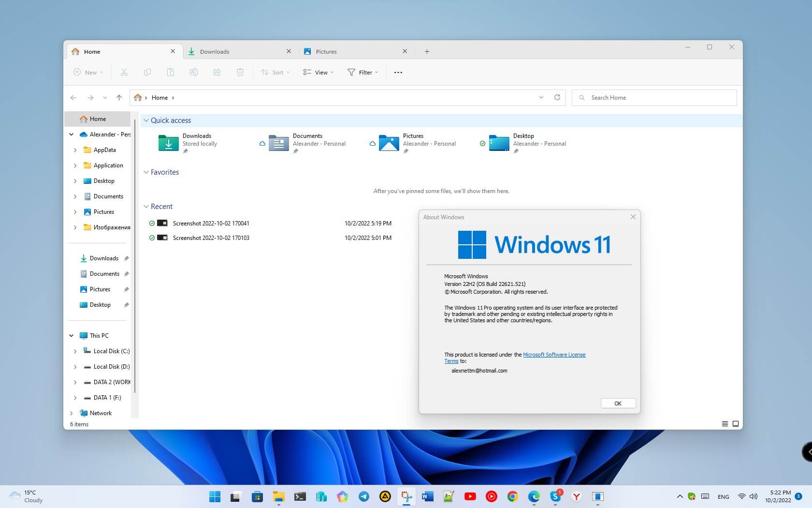This screenshot has height=508, width=812.
Task: Open Google Chrome from taskbar
Action: (513, 496)
